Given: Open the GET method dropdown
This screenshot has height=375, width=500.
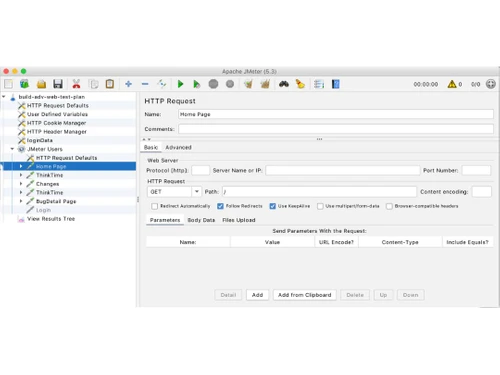Looking at the screenshot, I should point(197,192).
